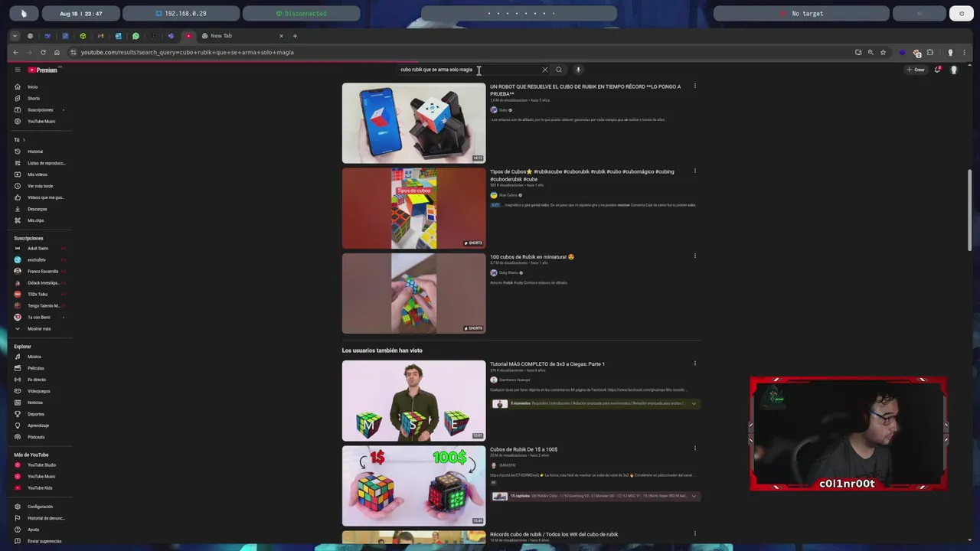This screenshot has width=980, height=551.
Task: Click the search magnifier button
Action: [559, 70]
